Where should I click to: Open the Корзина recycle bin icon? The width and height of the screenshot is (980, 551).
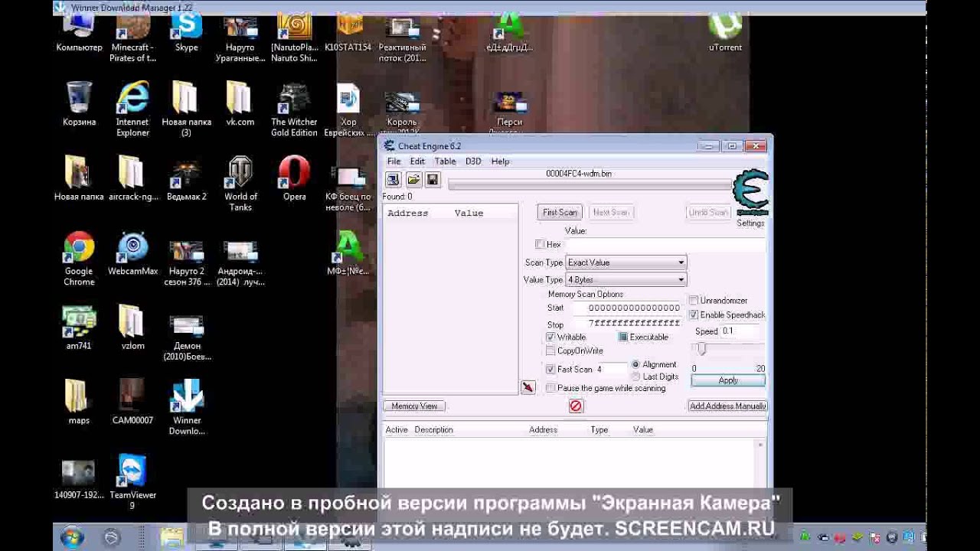pos(79,104)
